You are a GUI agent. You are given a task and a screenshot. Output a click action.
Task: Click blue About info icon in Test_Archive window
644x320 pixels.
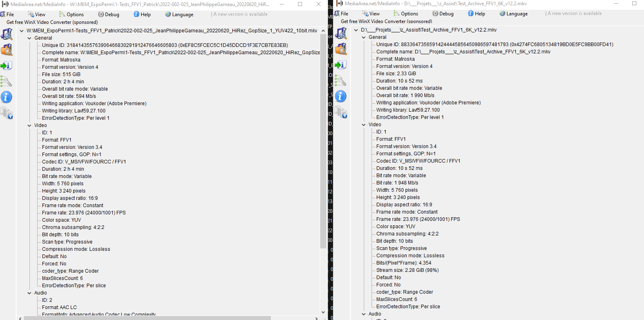tap(341, 96)
